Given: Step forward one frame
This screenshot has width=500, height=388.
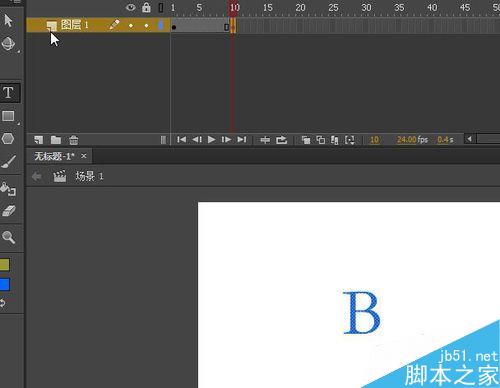Looking at the screenshot, I should point(226,139).
